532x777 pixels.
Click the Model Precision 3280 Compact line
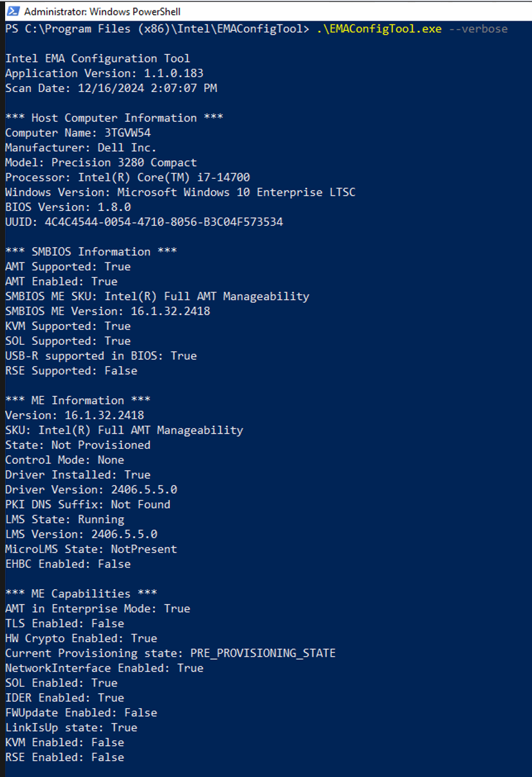coord(101,163)
